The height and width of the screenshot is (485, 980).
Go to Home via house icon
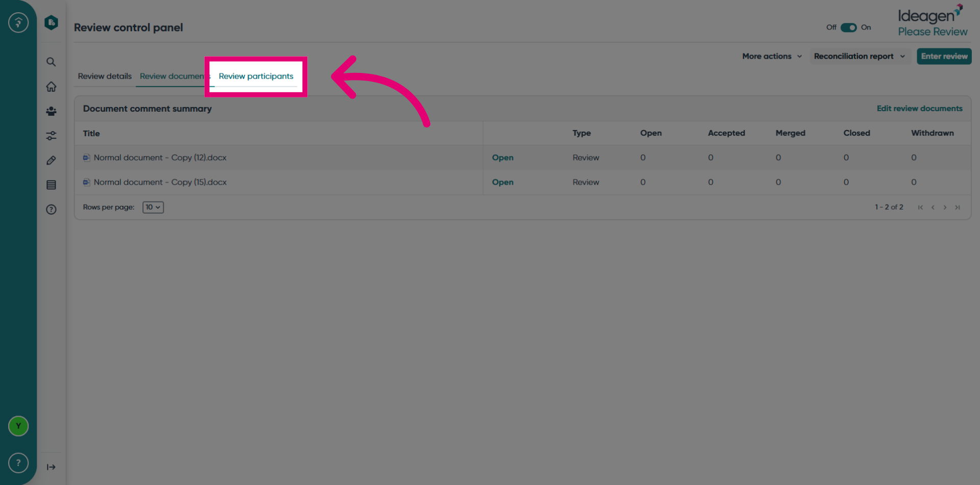51,87
